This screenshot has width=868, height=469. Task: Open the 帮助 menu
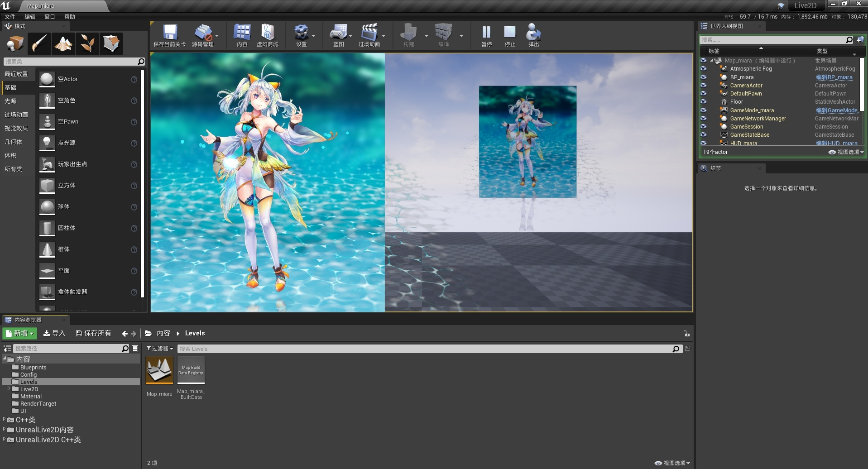click(70, 17)
